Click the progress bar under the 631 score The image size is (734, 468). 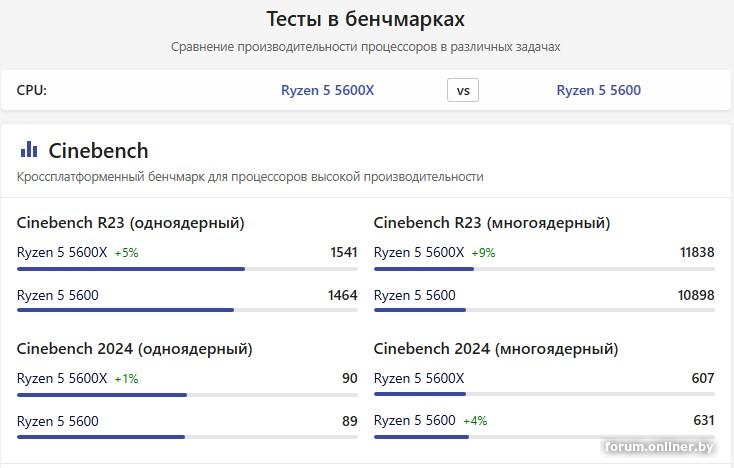(x=544, y=437)
